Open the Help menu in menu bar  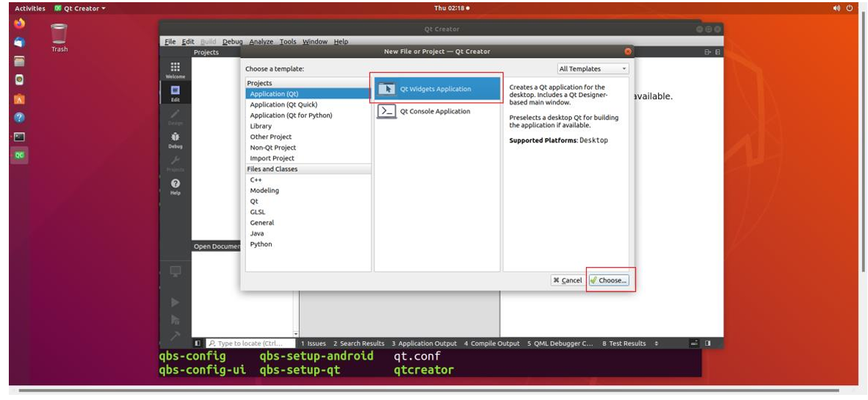point(341,42)
